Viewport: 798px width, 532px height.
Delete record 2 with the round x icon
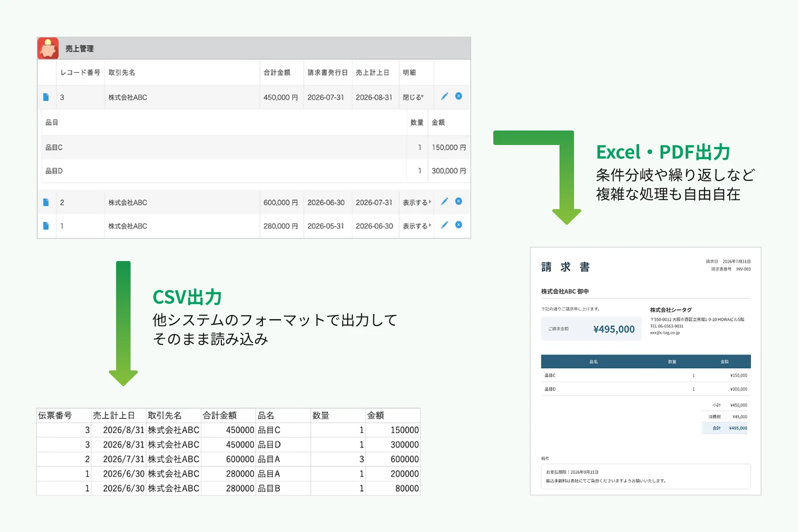point(459,201)
